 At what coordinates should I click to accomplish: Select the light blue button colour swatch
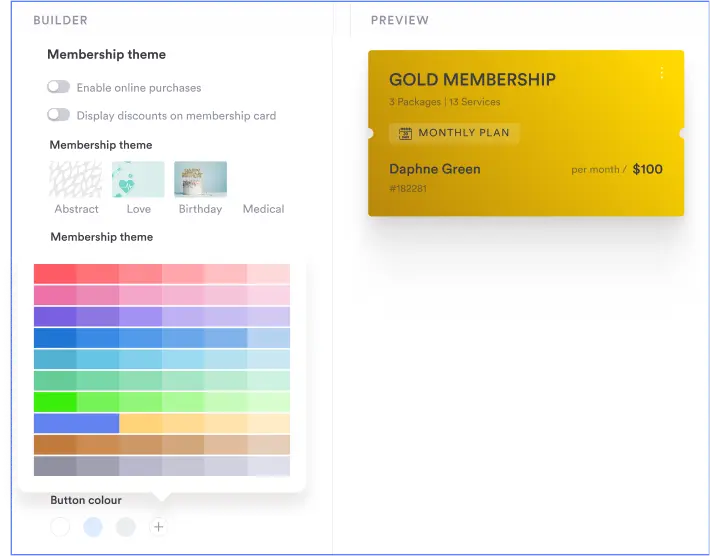coord(93,527)
